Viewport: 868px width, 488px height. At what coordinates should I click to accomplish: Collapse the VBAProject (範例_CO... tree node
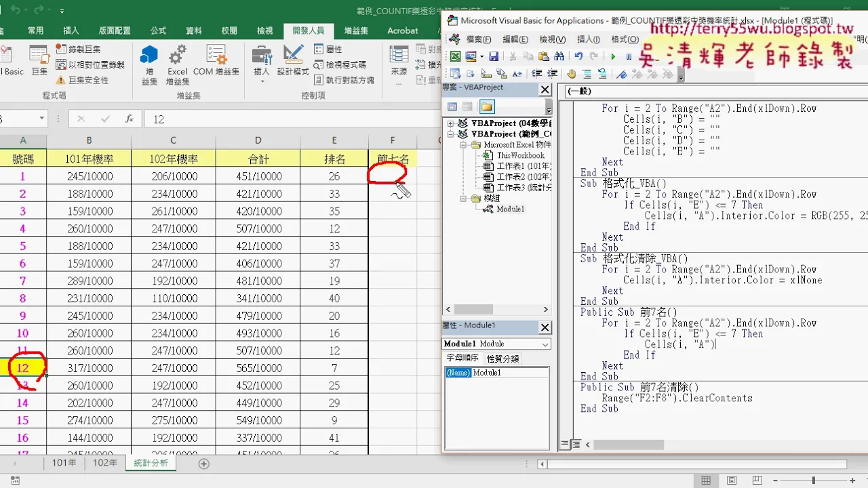tap(451, 134)
